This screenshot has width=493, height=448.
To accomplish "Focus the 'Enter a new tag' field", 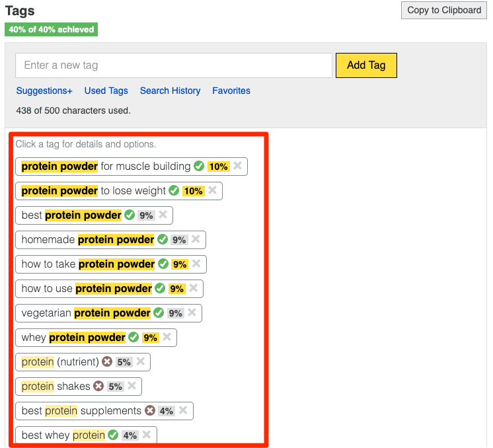I will click(x=173, y=65).
